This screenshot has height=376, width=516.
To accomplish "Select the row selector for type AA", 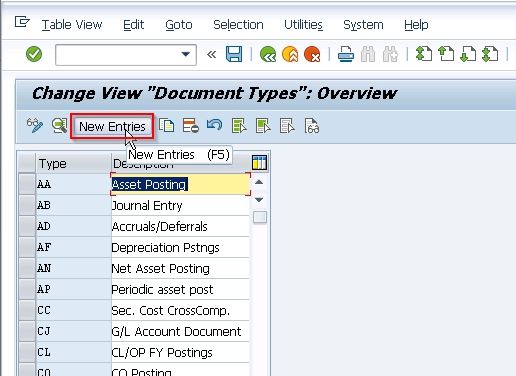I will (x=27, y=184).
